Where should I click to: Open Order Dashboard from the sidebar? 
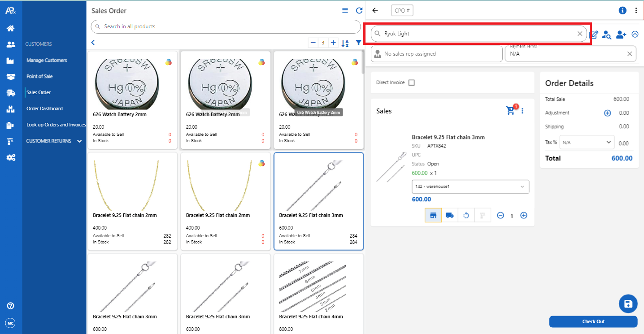click(x=44, y=108)
